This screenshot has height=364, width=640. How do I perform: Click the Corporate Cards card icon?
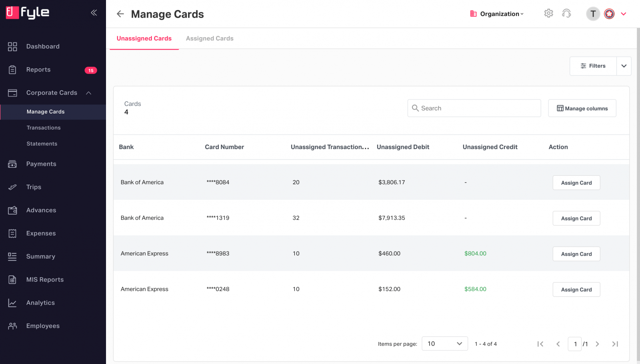pyautogui.click(x=12, y=92)
